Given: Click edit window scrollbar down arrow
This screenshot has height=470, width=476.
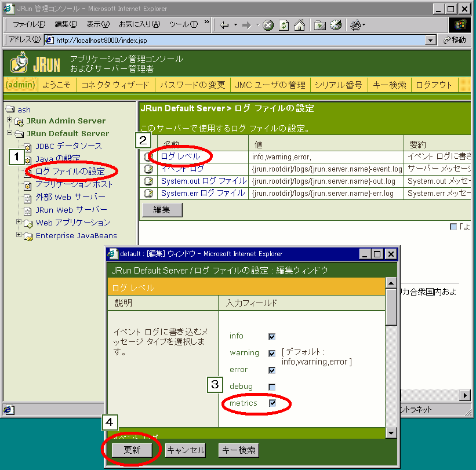Looking at the screenshot, I should 391,433.
